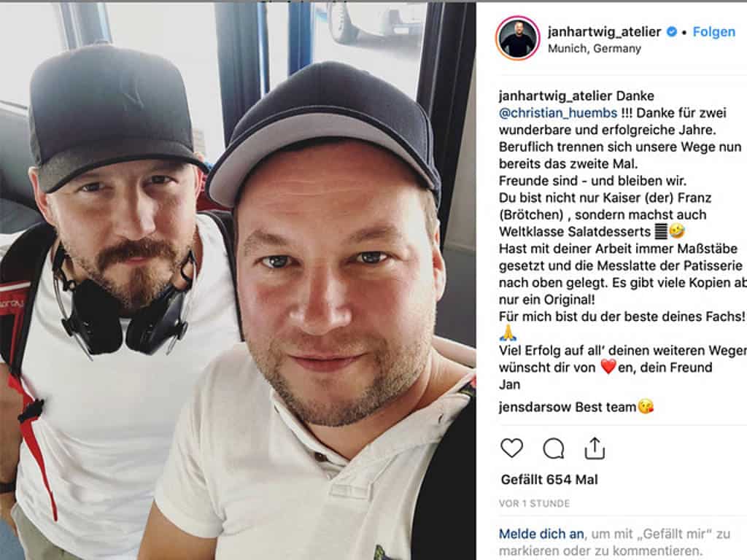Click the laughing emoji after Salatdesserts

click(677, 231)
